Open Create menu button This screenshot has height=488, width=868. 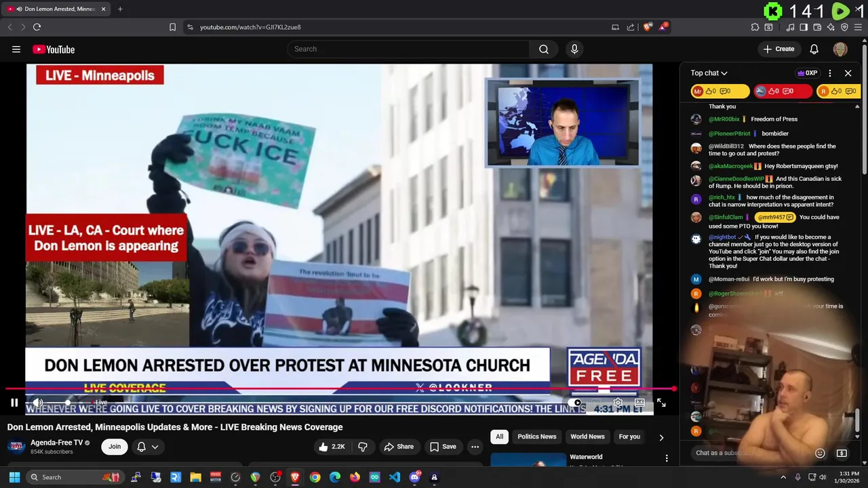click(778, 49)
